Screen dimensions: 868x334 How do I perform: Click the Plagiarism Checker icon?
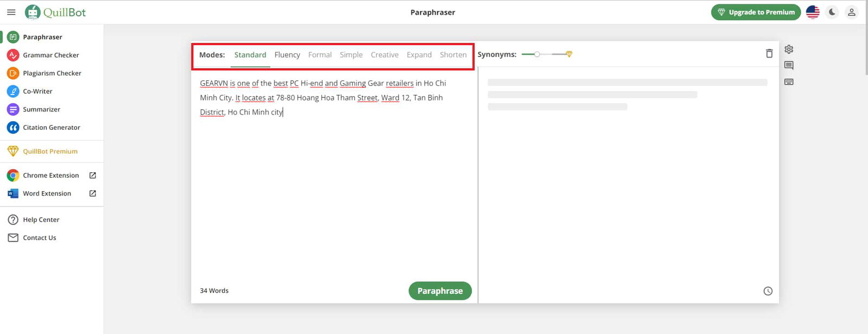(13, 73)
